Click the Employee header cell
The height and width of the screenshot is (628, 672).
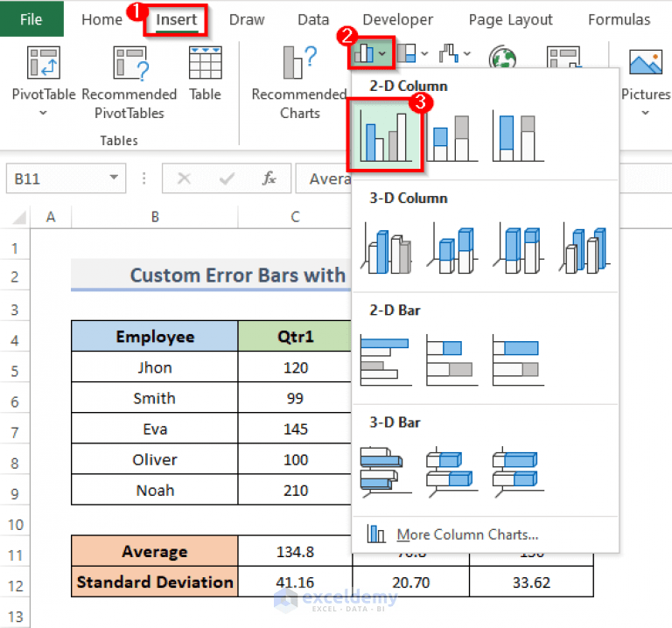click(155, 336)
